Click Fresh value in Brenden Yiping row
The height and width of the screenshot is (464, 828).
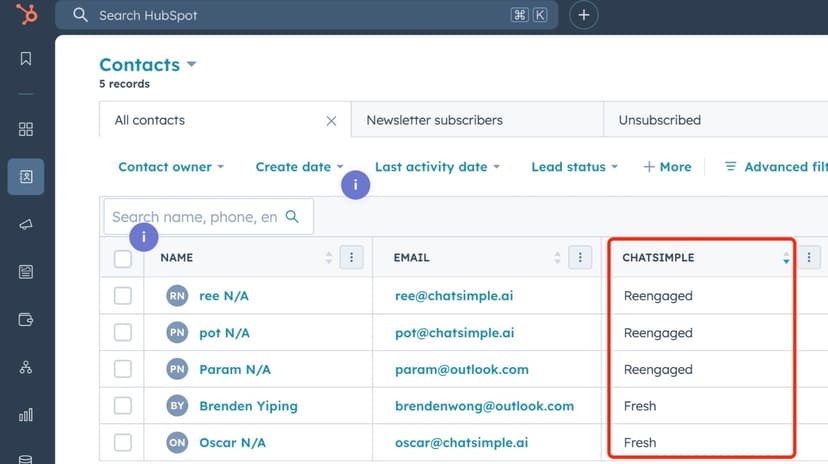click(640, 405)
